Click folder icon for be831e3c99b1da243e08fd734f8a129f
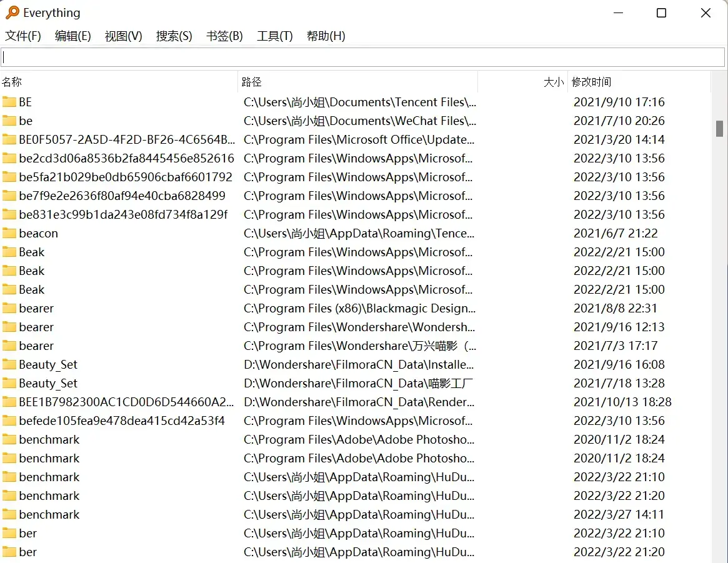 coord(9,214)
